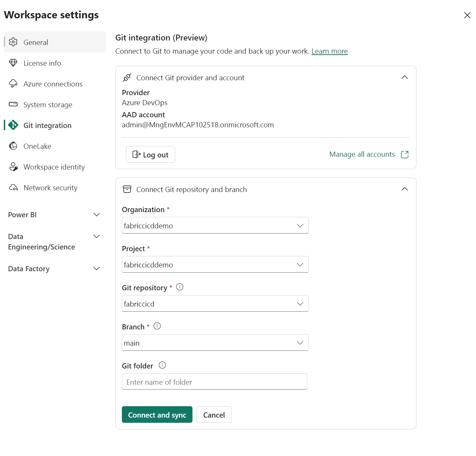The width and height of the screenshot is (476, 456).
Task: Click the Learn more link
Action: coord(330,51)
